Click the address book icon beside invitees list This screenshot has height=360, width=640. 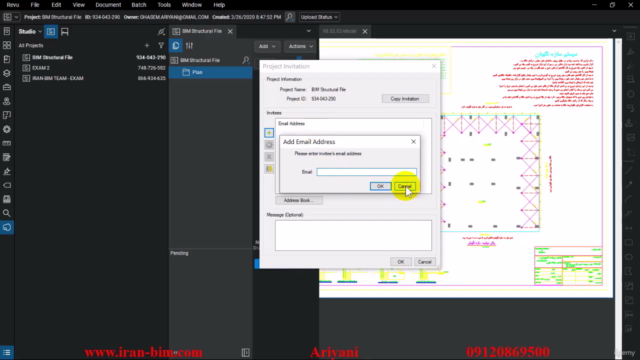pyautogui.click(x=269, y=169)
